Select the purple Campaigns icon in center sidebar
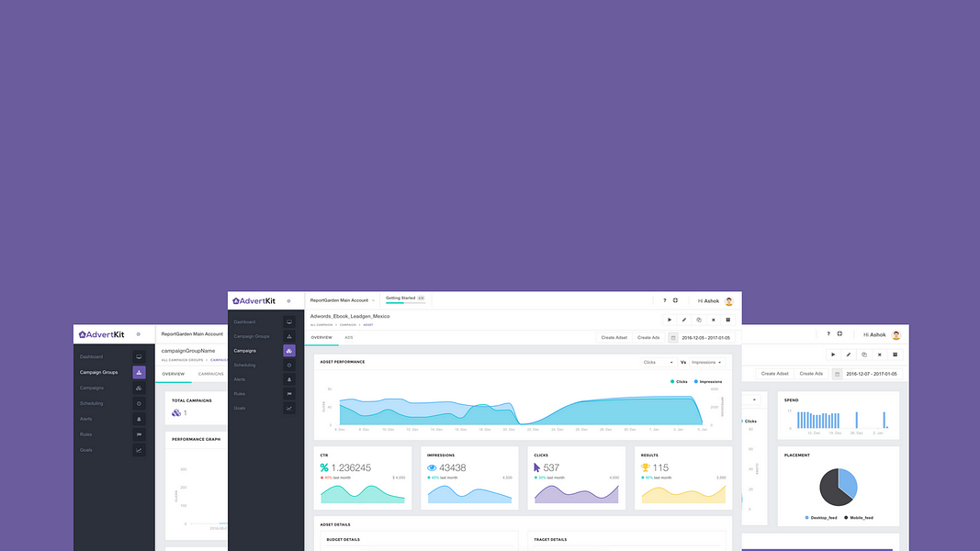980x551 pixels. click(x=288, y=351)
